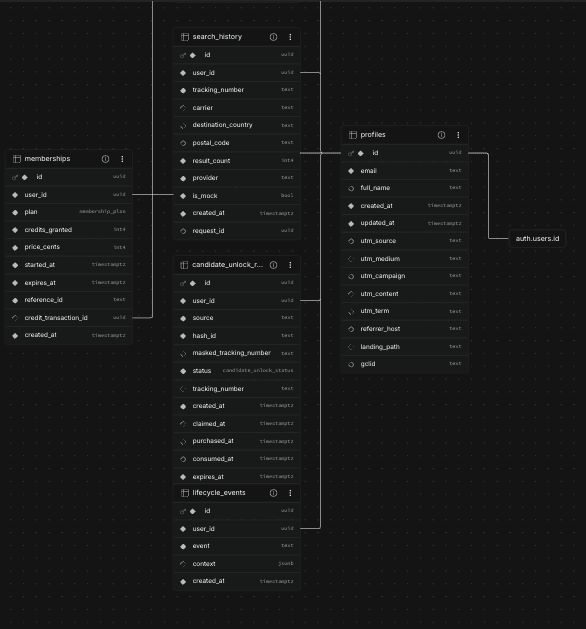586x629 pixels.
Task: Select the lifecycle_events table title
Action: click(x=219, y=493)
